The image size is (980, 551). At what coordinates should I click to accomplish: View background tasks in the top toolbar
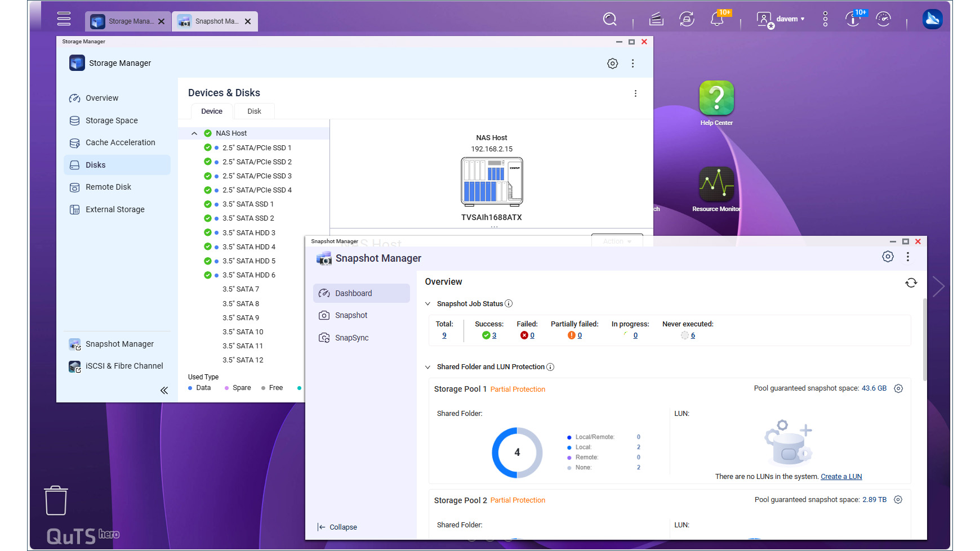click(656, 19)
